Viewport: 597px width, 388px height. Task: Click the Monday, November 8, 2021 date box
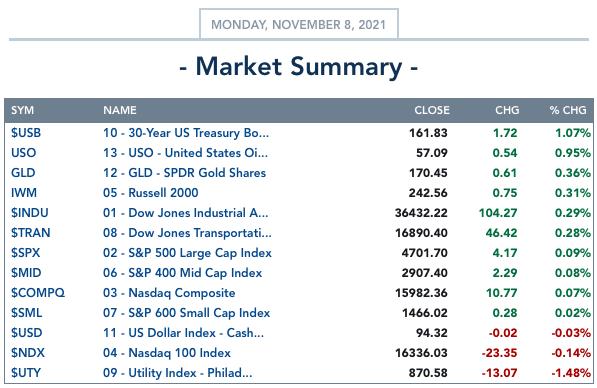click(x=299, y=24)
